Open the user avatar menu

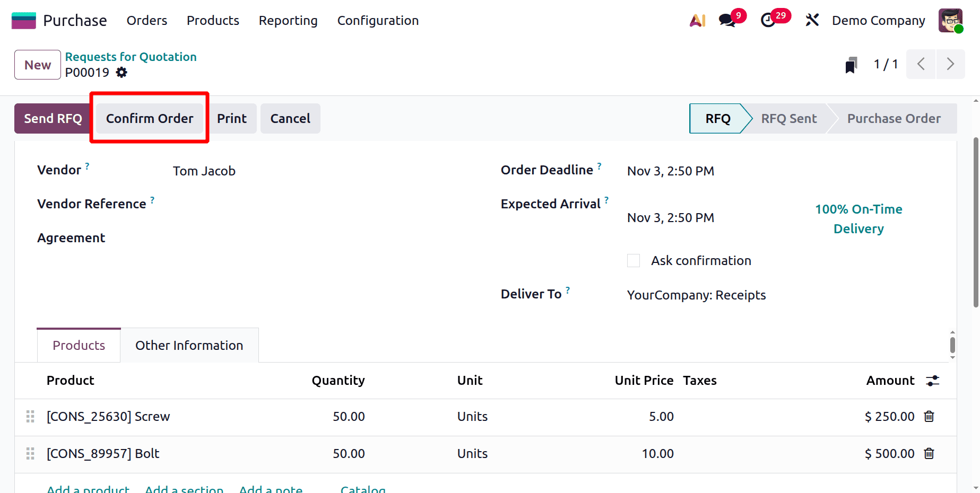coord(950,20)
